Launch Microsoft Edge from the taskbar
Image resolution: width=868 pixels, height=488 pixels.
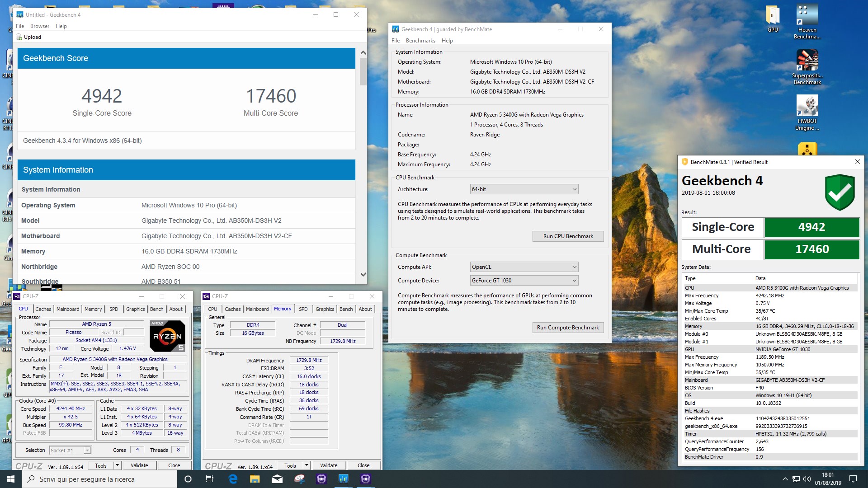click(x=233, y=479)
